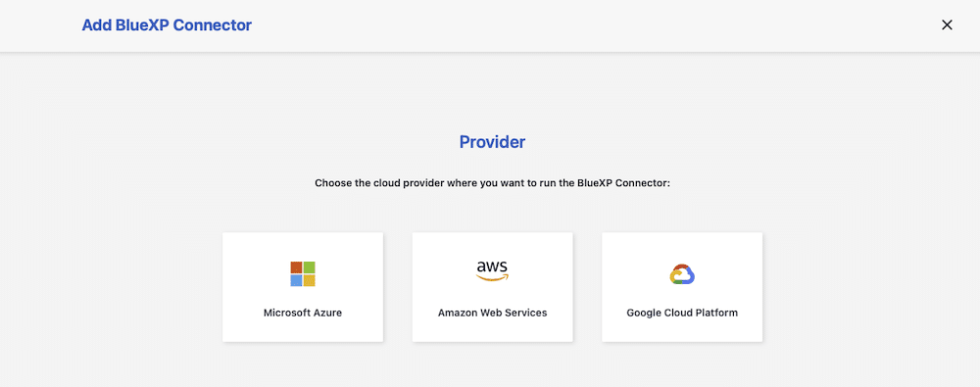Select the Microsoft Azure text label

(303, 313)
